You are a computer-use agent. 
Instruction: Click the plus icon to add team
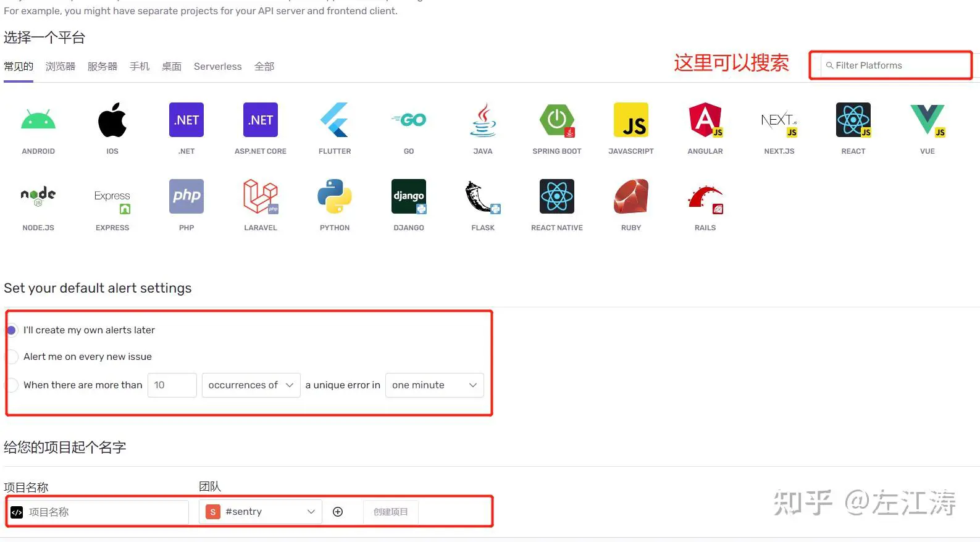click(338, 512)
